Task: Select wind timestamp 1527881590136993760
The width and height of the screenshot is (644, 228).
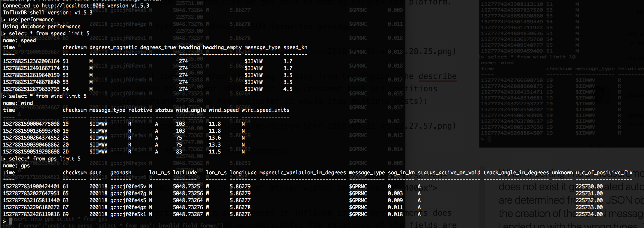Action: (x=31, y=131)
